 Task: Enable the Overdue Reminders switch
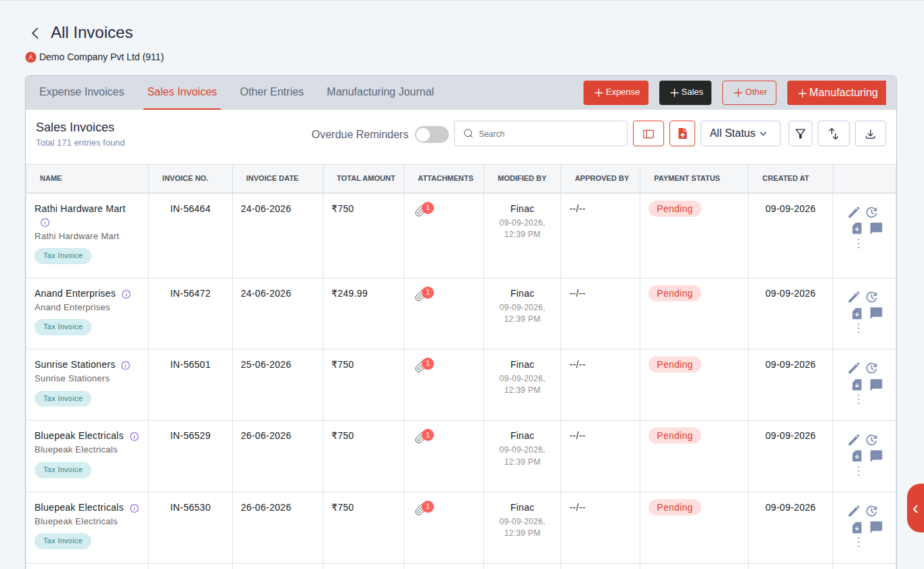click(x=432, y=134)
